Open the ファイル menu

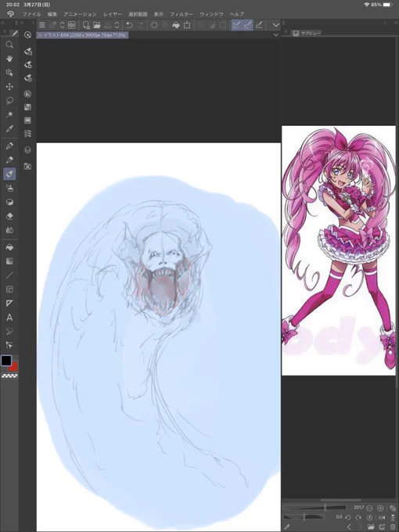point(31,14)
